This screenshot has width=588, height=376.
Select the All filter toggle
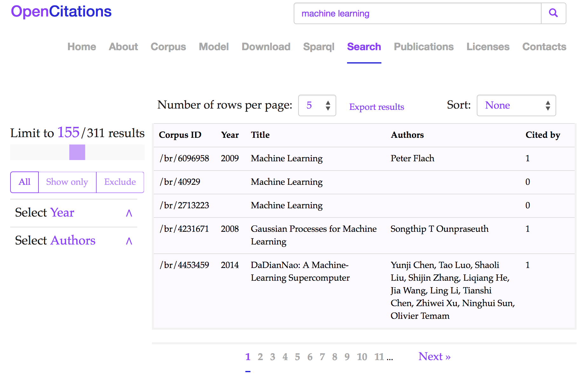[x=24, y=182]
